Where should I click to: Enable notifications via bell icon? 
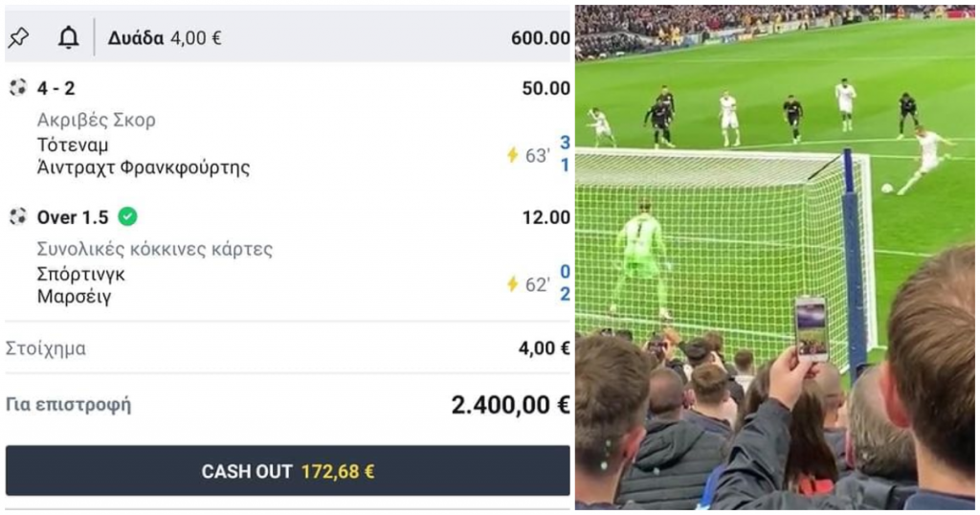[68, 38]
